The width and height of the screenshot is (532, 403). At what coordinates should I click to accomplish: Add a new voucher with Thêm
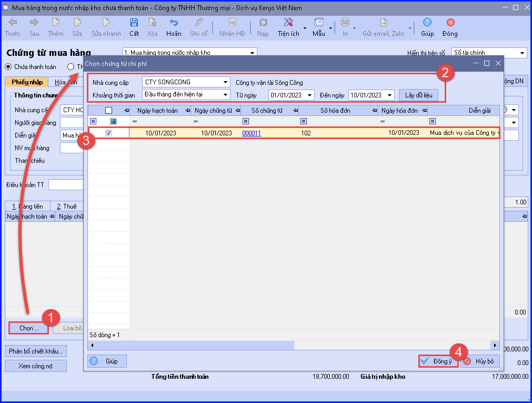[x=56, y=27]
